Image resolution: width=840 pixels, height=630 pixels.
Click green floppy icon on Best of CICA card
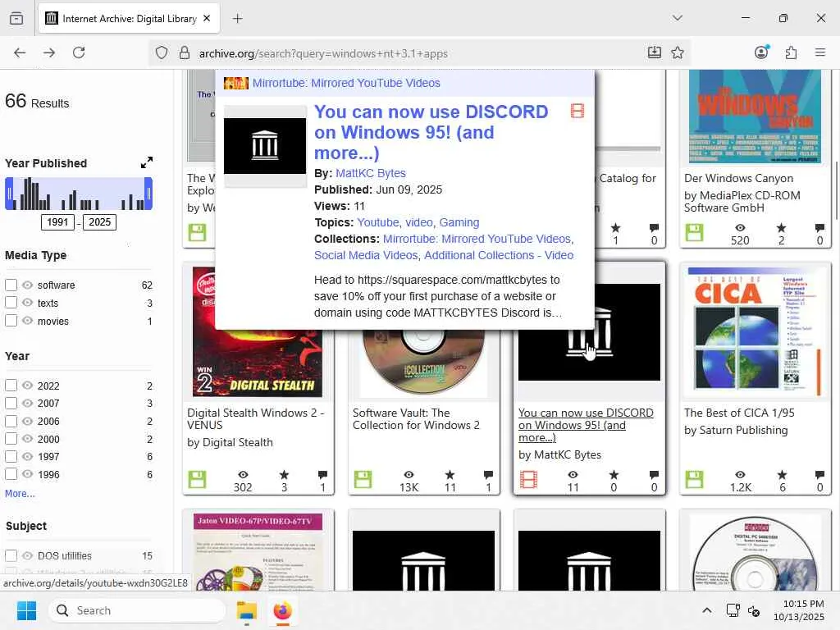[x=694, y=479]
